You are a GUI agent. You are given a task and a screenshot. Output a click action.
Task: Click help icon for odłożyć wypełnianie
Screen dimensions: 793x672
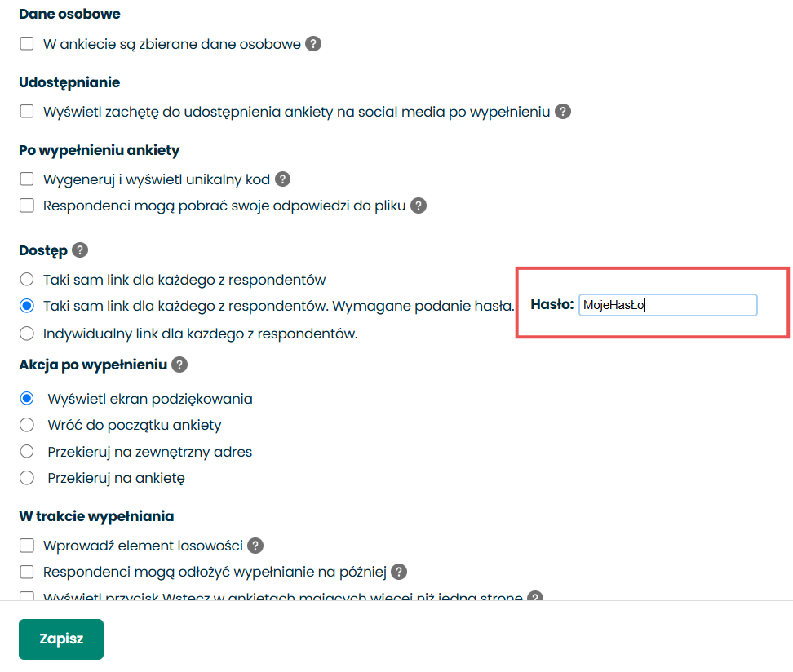click(x=399, y=572)
